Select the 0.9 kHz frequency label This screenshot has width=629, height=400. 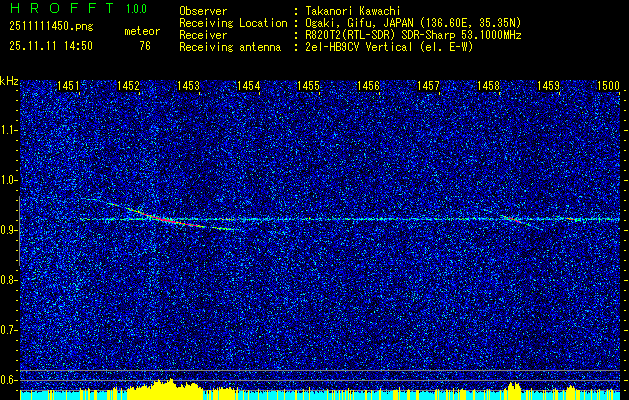coord(9,230)
